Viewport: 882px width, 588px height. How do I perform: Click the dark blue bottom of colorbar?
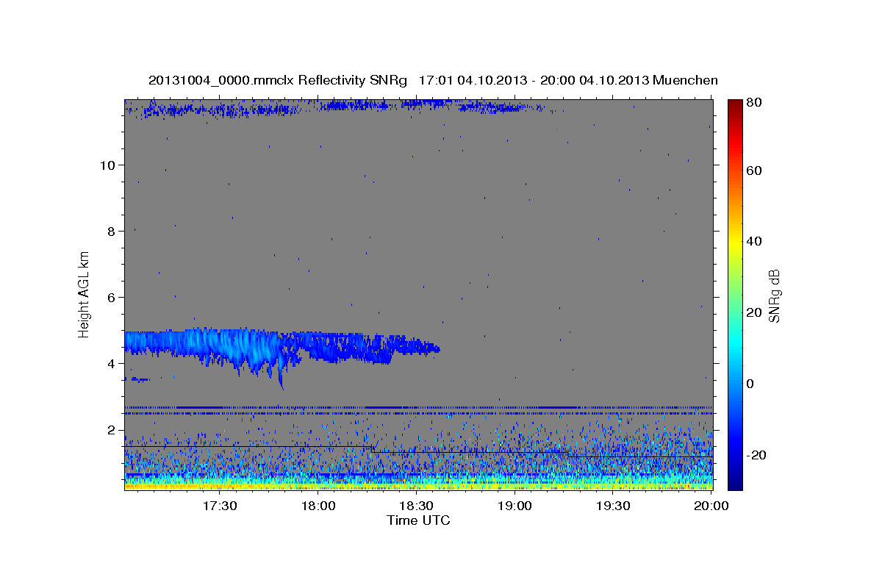point(735,481)
